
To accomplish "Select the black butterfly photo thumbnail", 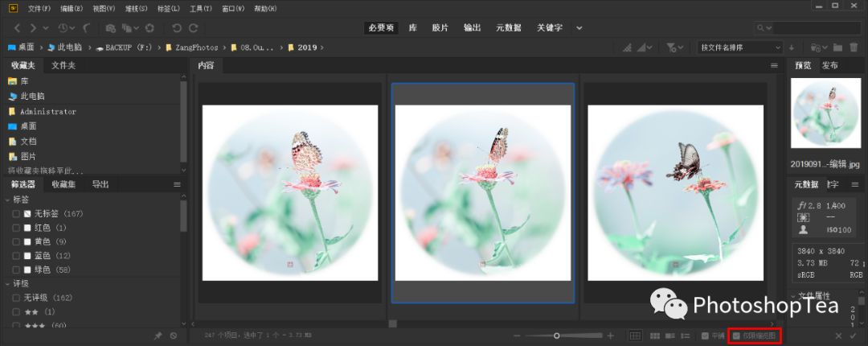I will point(675,192).
